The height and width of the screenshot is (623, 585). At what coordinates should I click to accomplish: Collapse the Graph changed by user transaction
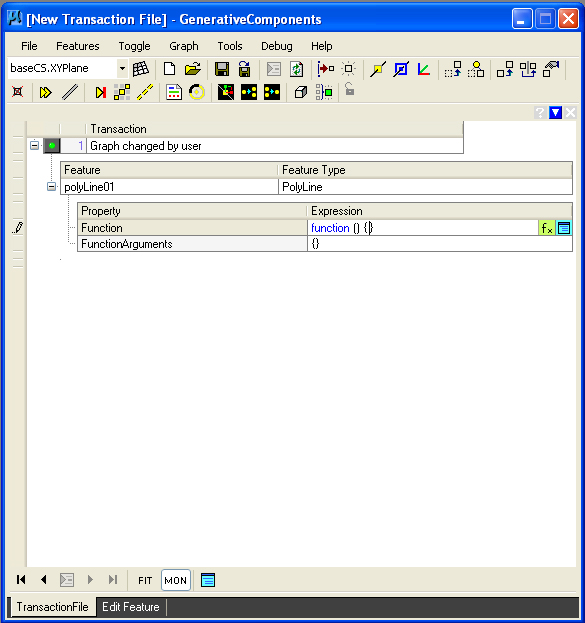click(35, 145)
